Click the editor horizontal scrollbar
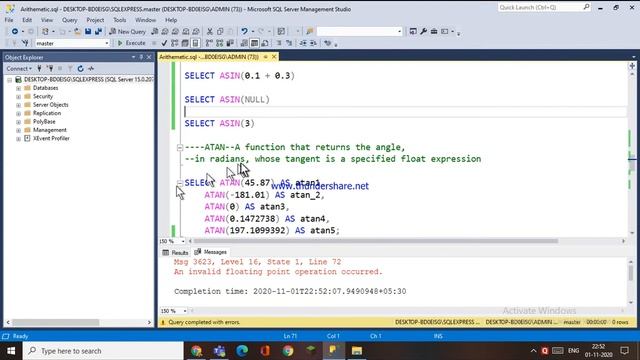Viewport: 640px width, 360px height. pyautogui.click(x=376, y=241)
